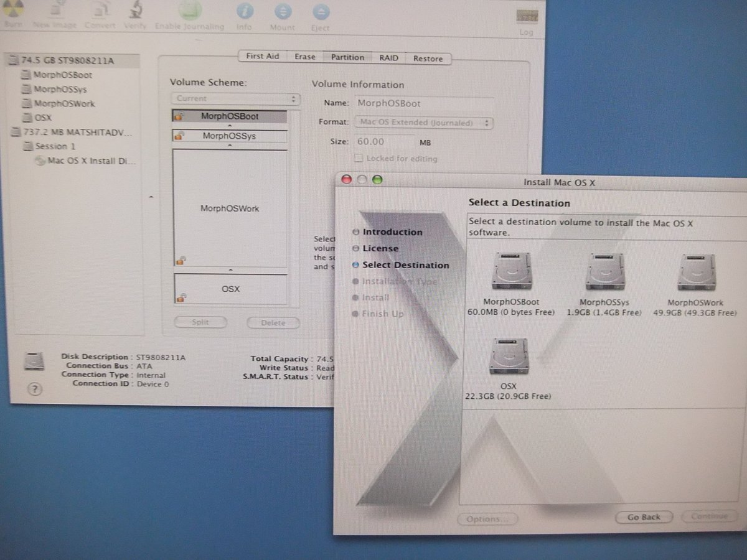Click the Mount toolbar icon
This screenshot has width=747, height=560.
pos(283,11)
